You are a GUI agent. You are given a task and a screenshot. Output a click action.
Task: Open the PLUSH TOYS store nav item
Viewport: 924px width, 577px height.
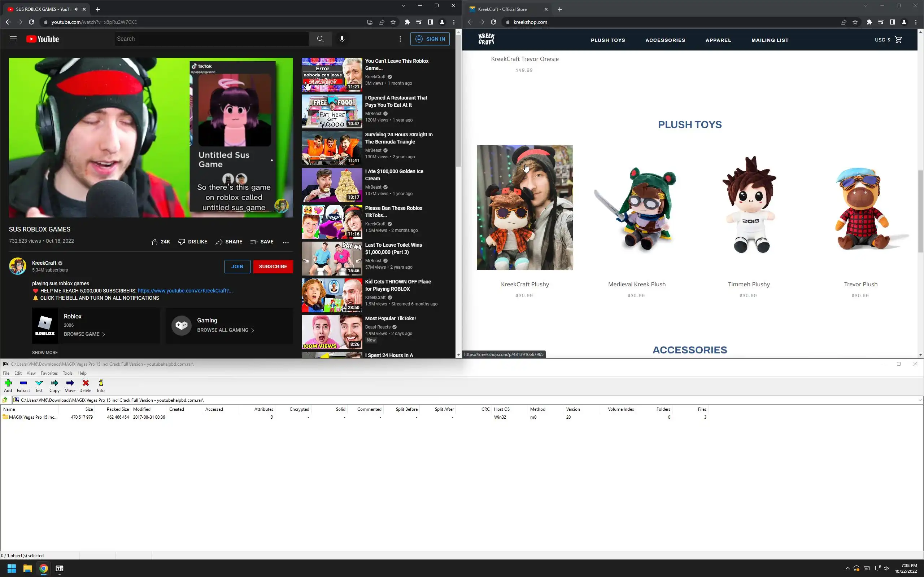click(x=607, y=40)
